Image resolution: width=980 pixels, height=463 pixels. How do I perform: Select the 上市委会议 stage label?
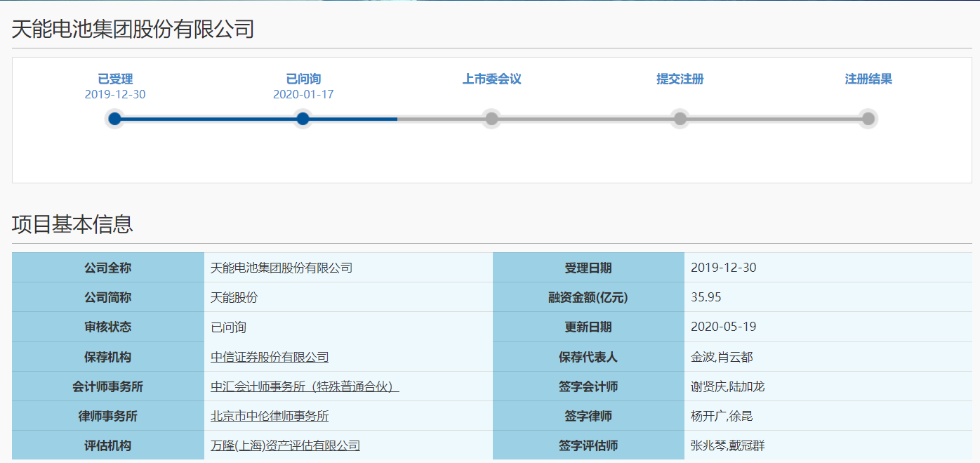(491, 79)
